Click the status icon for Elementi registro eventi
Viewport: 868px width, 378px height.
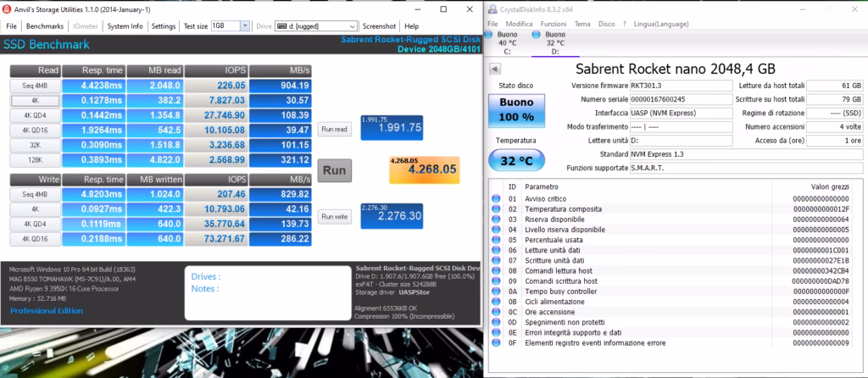point(496,343)
